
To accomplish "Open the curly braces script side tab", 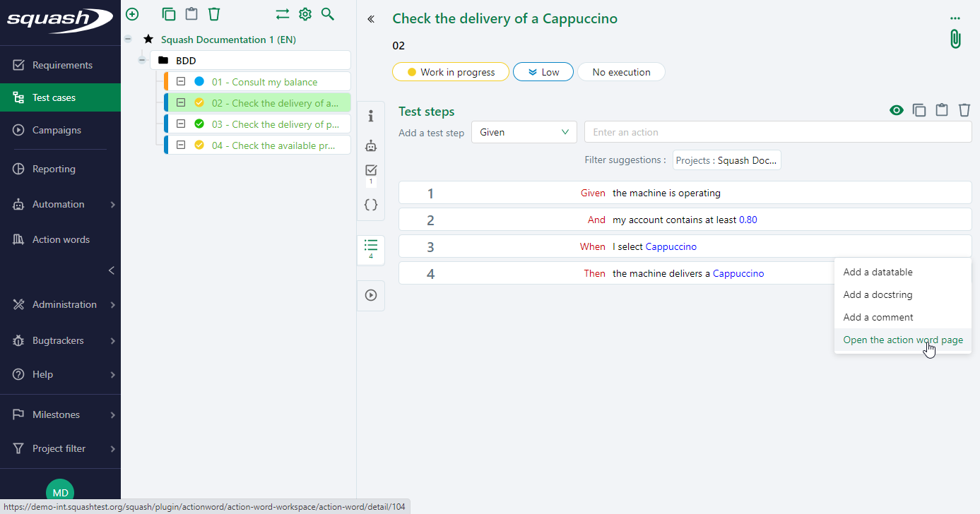I will click(x=371, y=205).
